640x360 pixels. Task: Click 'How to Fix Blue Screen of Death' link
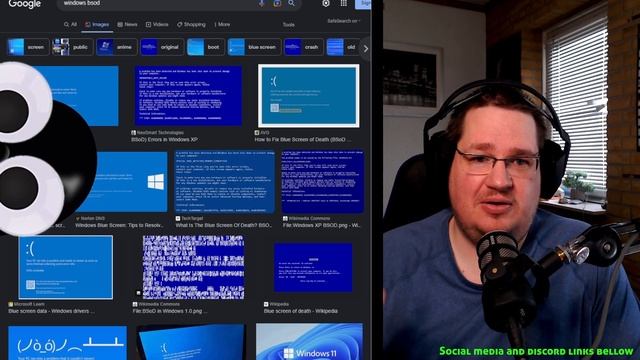click(302, 140)
